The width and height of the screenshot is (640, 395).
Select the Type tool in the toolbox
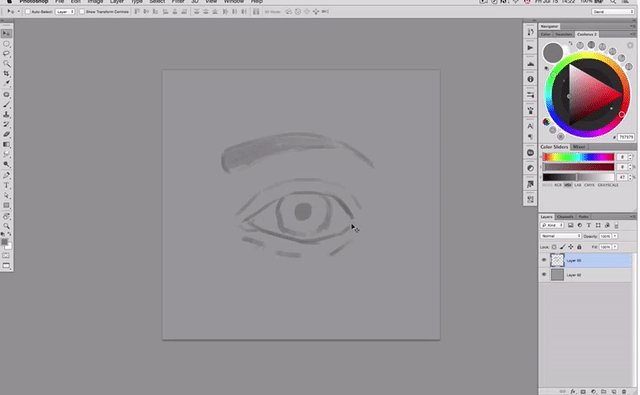[x=7, y=185]
